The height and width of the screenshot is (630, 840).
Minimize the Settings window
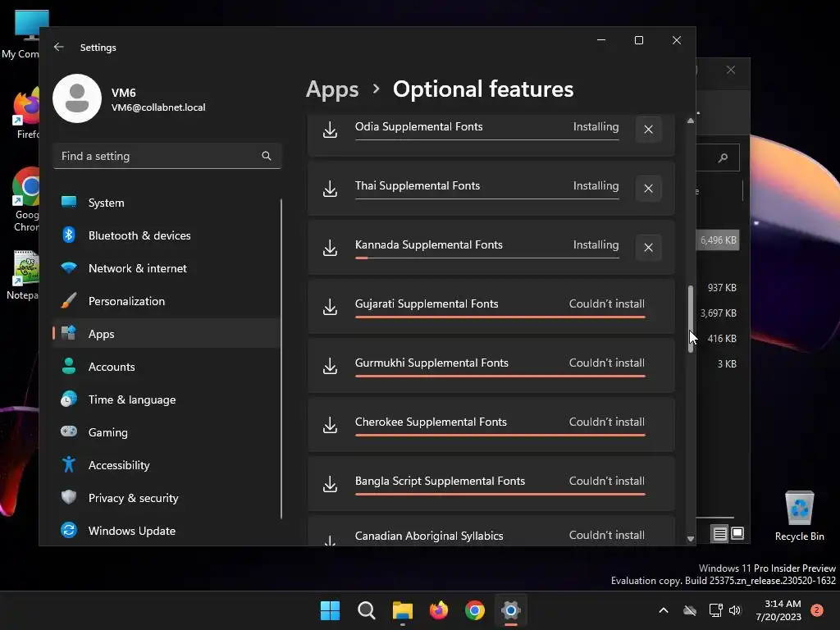point(601,40)
